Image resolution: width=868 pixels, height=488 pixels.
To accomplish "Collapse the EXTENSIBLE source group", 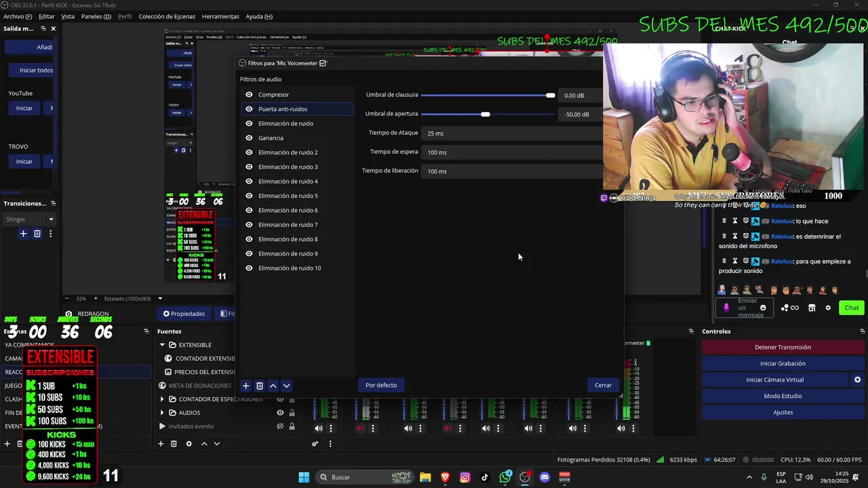I will [x=162, y=345].
